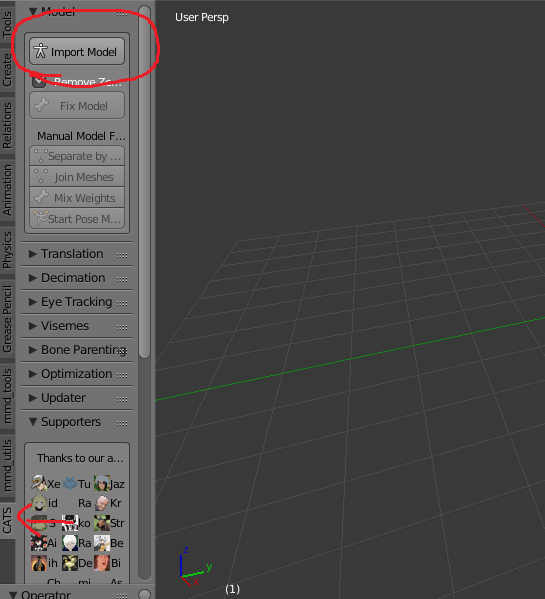
Task: Click the Translation panel grip handle
Action: (x=122, y=255)
